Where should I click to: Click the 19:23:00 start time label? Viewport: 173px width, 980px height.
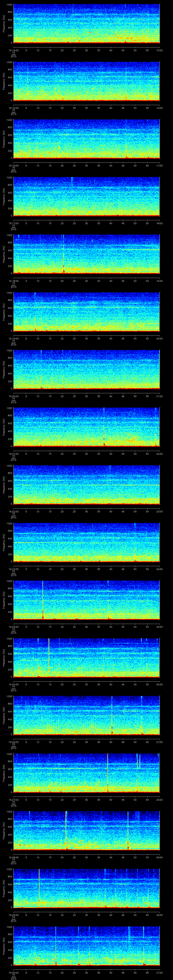(x=13, y=569)
